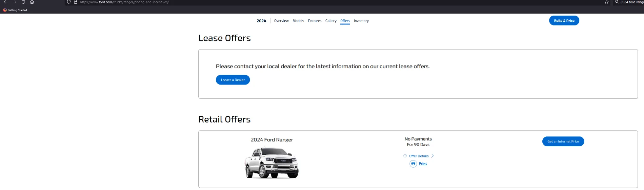Open the Overview tab
This screenshot has height=190, width=644.
[281, 21]
